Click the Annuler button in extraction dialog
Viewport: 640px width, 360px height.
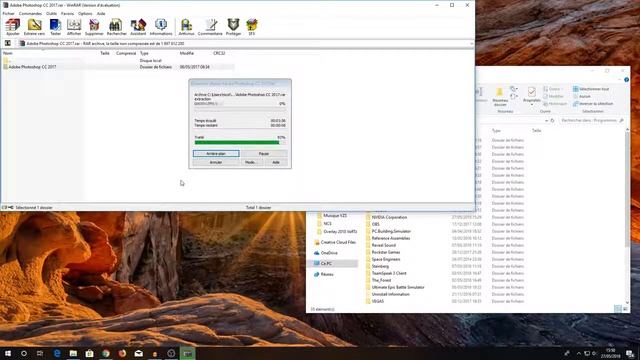click(216, 162)
